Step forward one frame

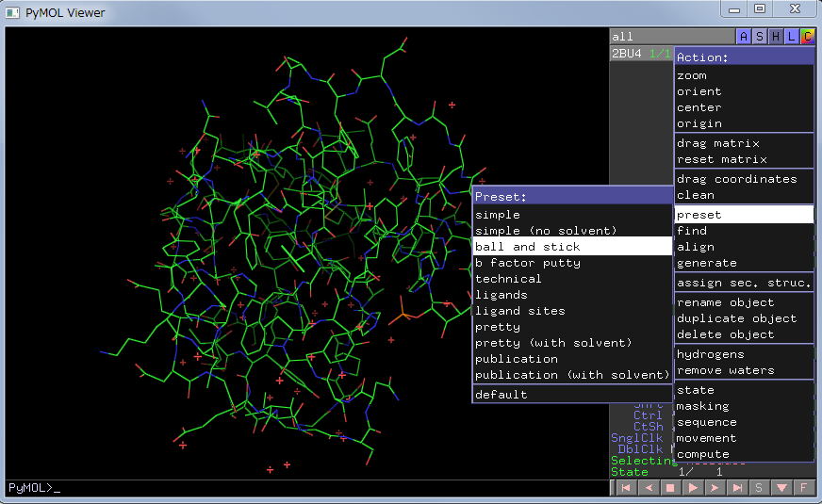click(715, 488)
